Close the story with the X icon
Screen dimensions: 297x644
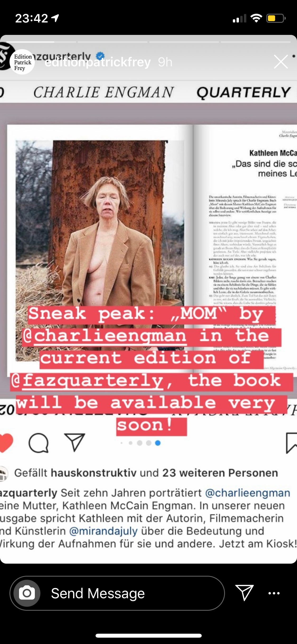281,62
